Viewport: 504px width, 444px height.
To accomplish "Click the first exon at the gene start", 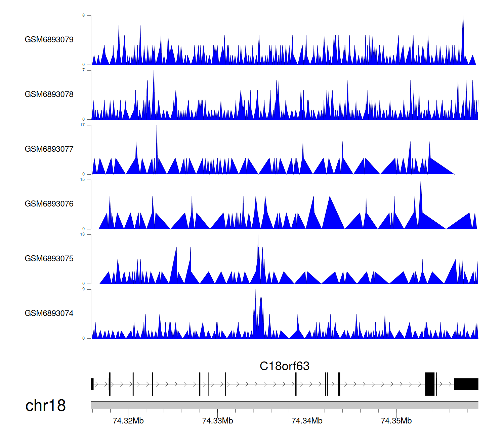I will pos(92,384).
